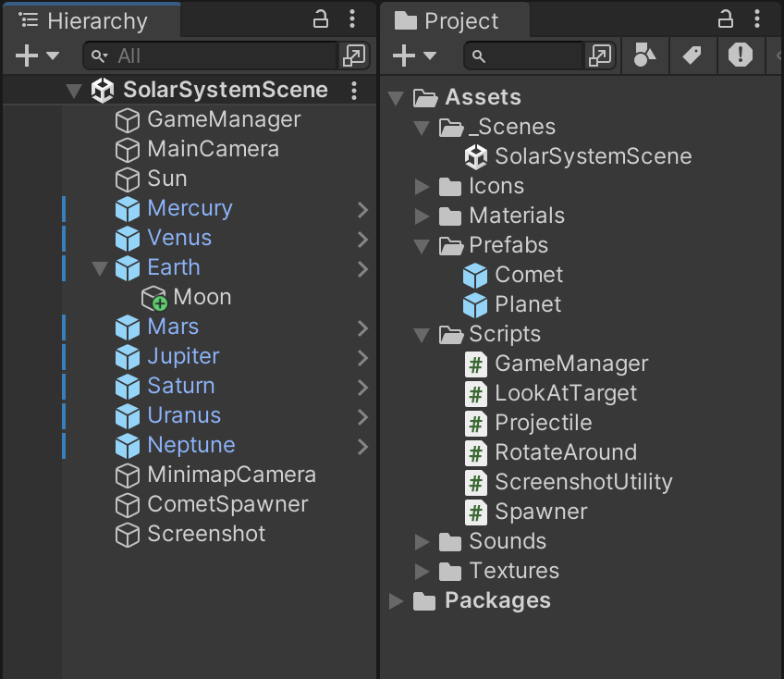Toggle the Hierarchy panel lock icon
Viewport: 784px width, 679px height.
tap(321, 19)
